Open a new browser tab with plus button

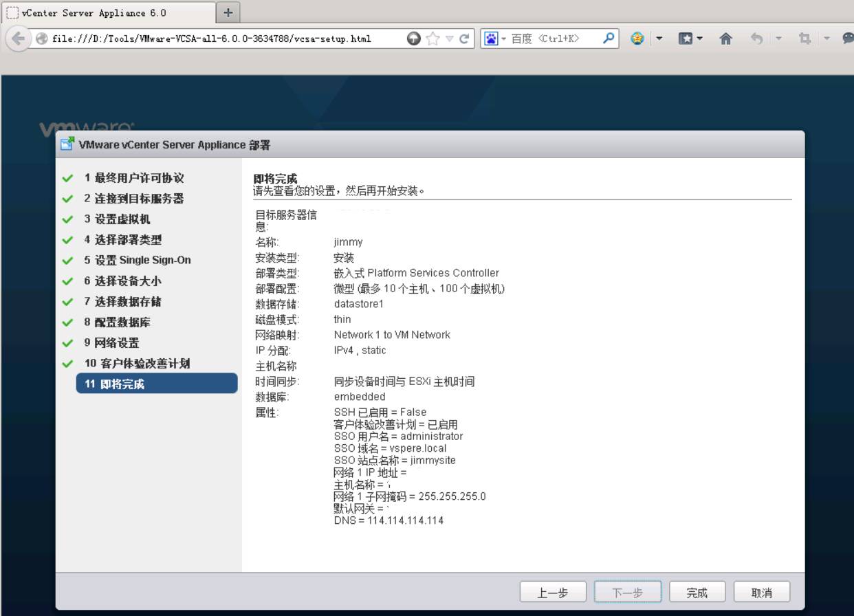click(228, 12)
